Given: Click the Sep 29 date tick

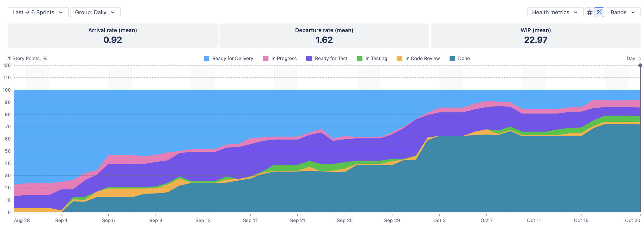Looking at the screenshot, I should (x=392, y=220).
